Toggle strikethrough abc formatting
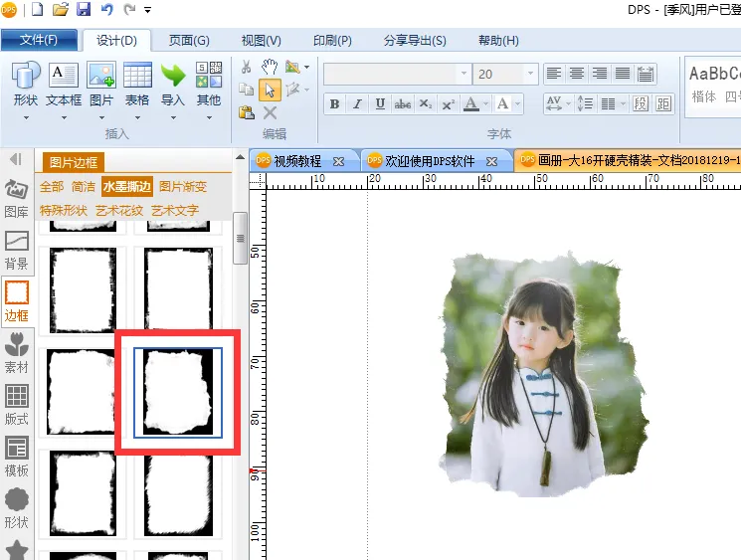The image size is (741, 560). 403,104
